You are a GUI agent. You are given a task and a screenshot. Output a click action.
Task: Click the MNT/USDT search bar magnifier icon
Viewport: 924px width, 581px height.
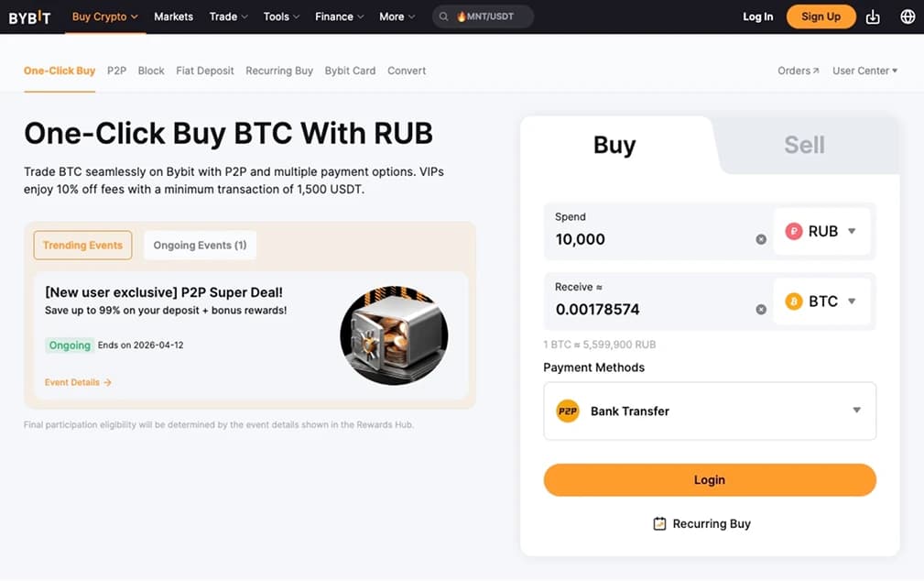coord(443,16)
